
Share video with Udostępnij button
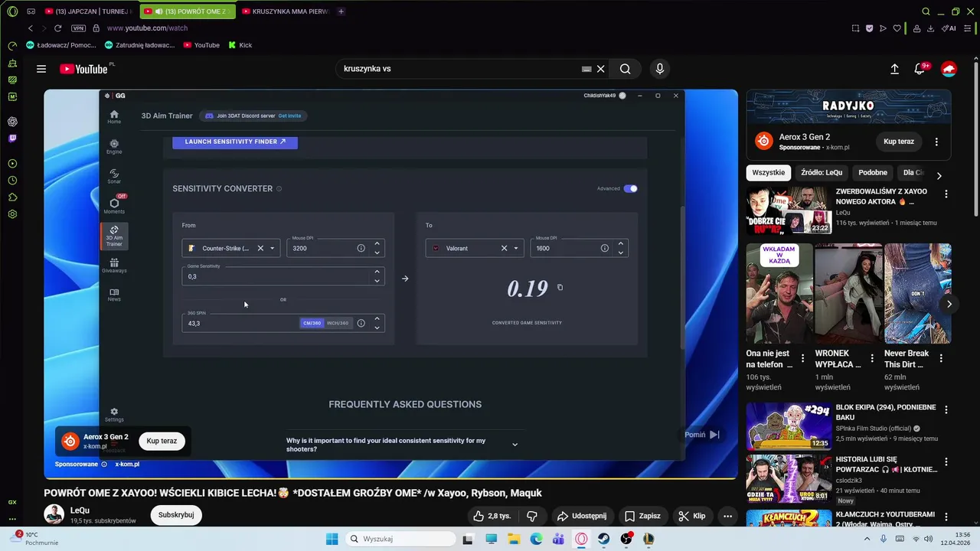click(x=582, y=516)
